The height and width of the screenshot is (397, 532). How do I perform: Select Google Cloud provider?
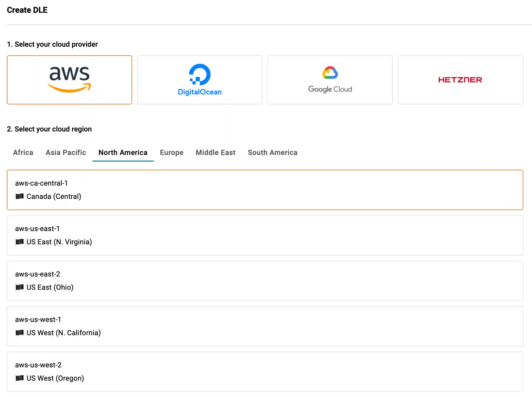330,80
